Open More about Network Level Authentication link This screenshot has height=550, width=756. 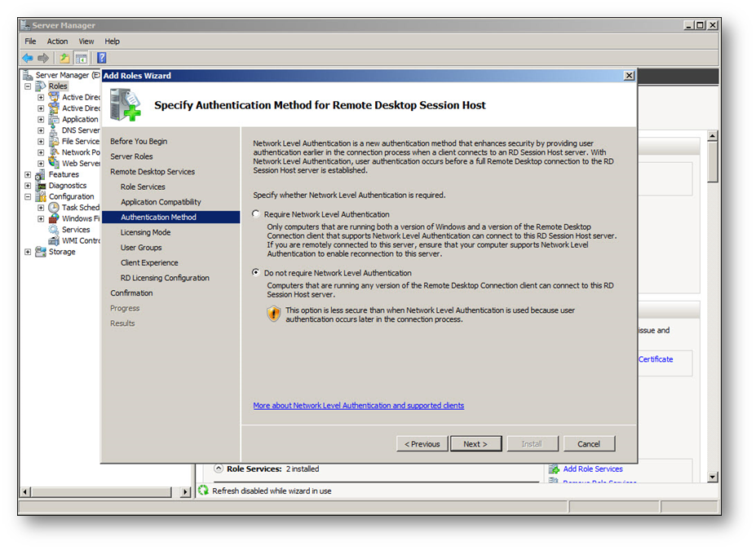[358, 405]
